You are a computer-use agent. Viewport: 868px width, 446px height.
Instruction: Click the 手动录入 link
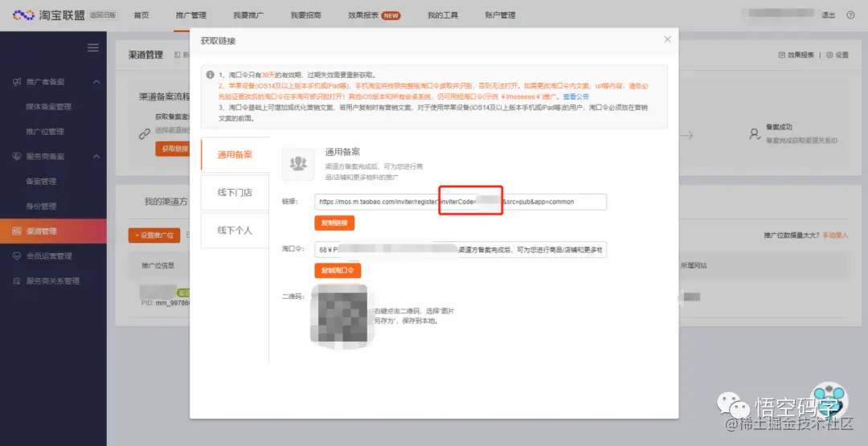(x=835, y=235)
